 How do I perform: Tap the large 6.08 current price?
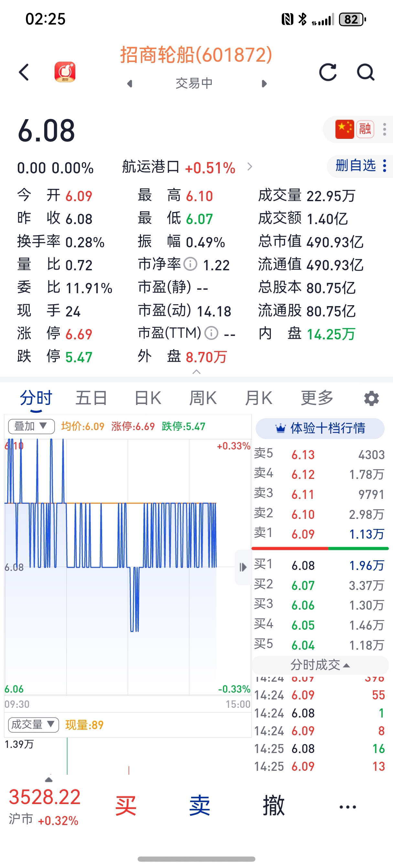coord(46,131)
